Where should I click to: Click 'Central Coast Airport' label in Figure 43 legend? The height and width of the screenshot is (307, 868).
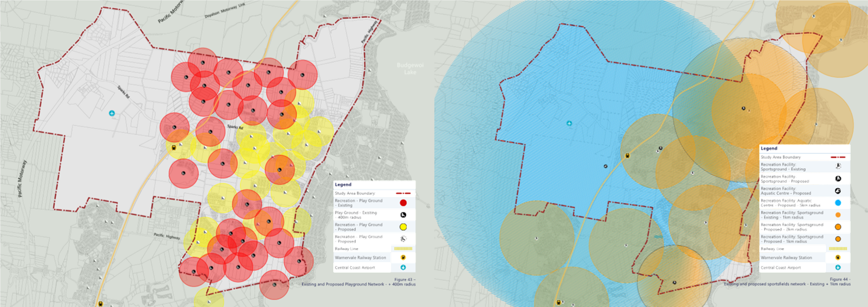tap(355, 267)
